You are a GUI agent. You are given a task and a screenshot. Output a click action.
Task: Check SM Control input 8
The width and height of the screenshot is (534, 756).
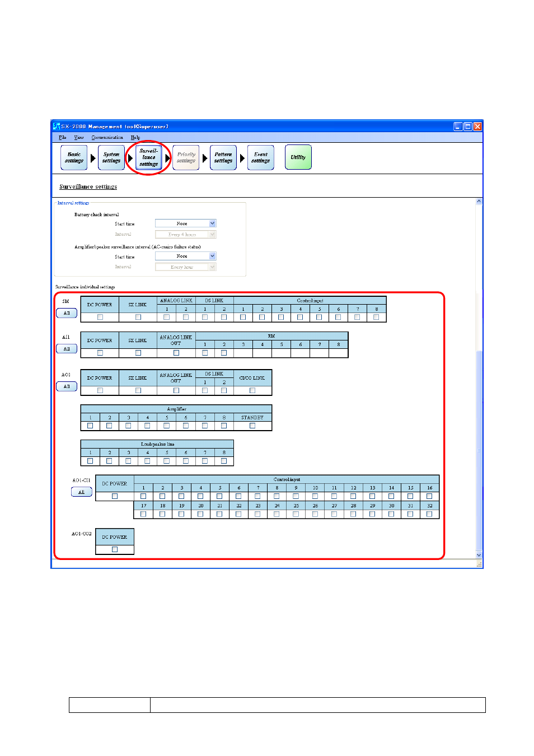click(376, 317)
